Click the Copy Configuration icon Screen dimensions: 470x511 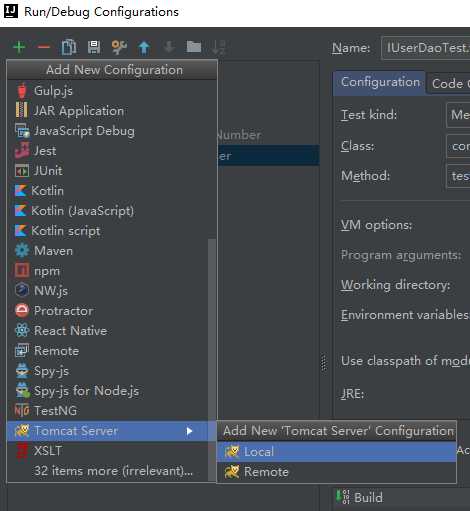(69, 47)
